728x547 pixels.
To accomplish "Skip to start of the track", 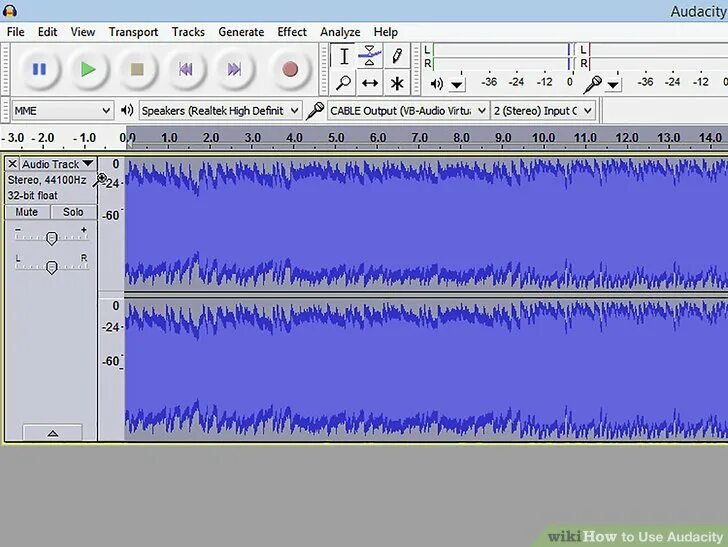I will 186,70.
